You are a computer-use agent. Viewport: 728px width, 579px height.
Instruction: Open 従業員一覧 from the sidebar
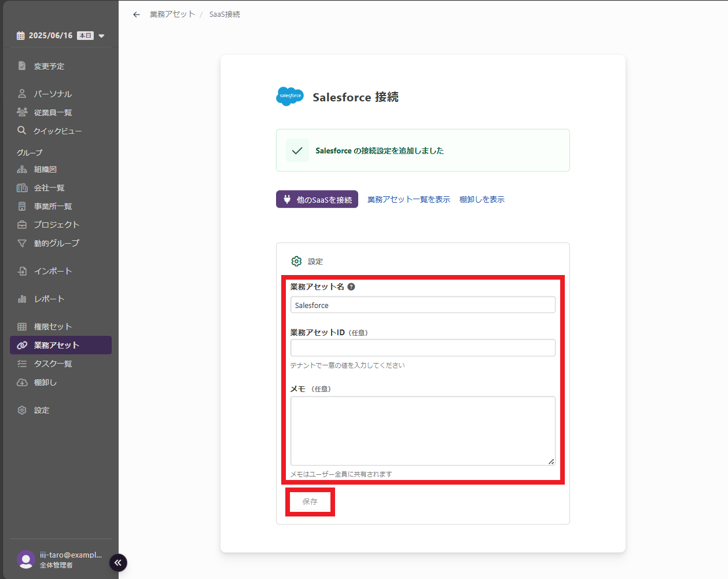point(53,112)
